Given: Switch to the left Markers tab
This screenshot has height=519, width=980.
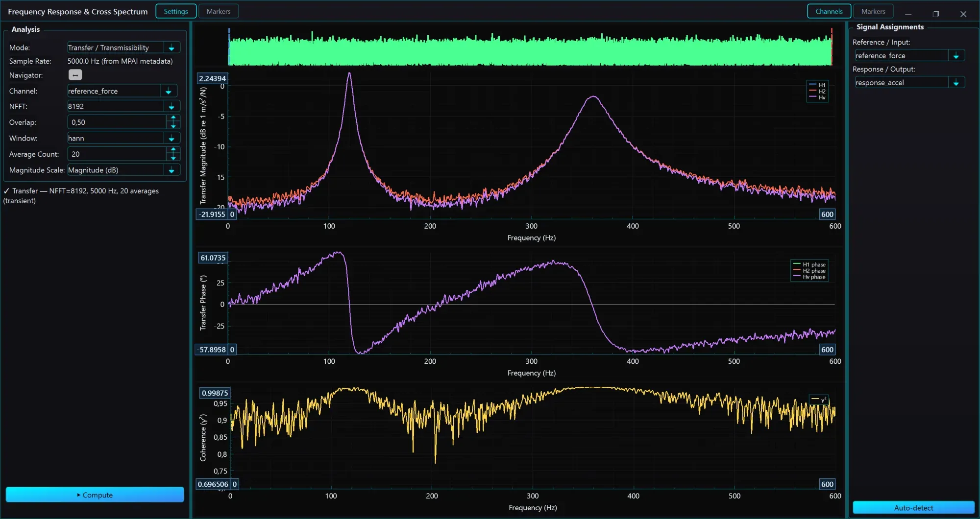Looking at the screenshot, I should (219, 11).
